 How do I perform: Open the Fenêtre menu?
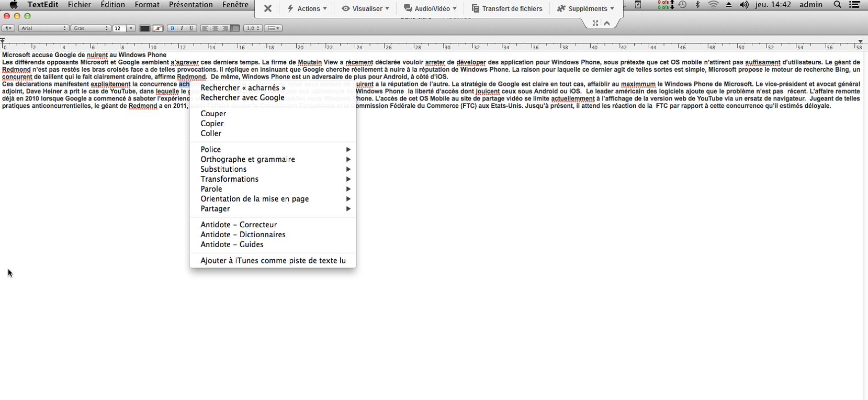point(235,5)
